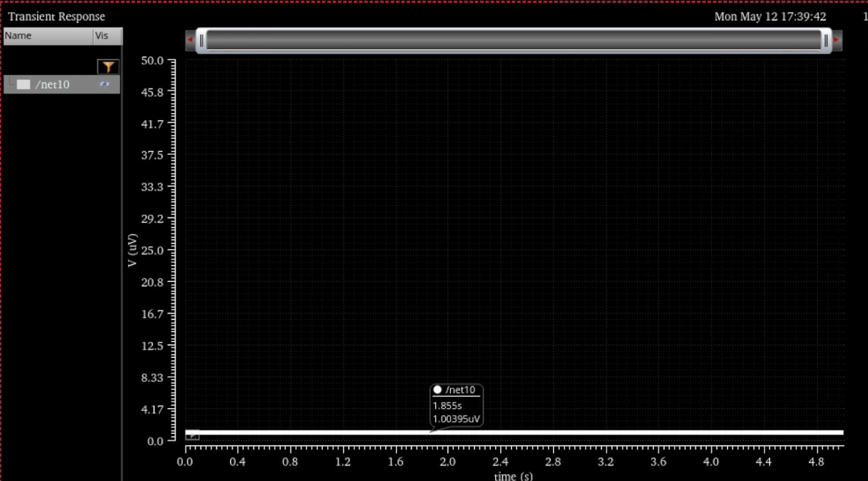Click the red right arrow on zoom scrollbar
Viewport: 868px width, 481px height.
click(837, 40)
